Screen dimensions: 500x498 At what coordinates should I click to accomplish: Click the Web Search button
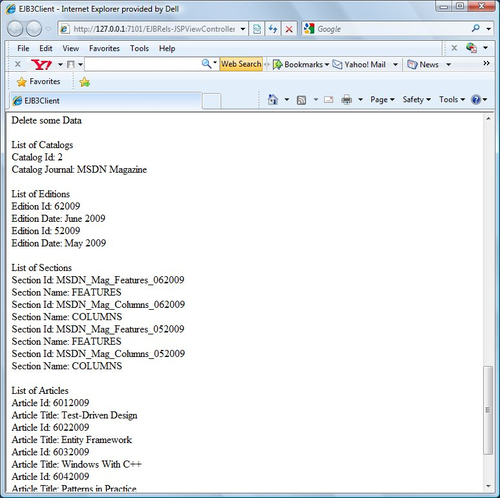[x=241, y=64]
